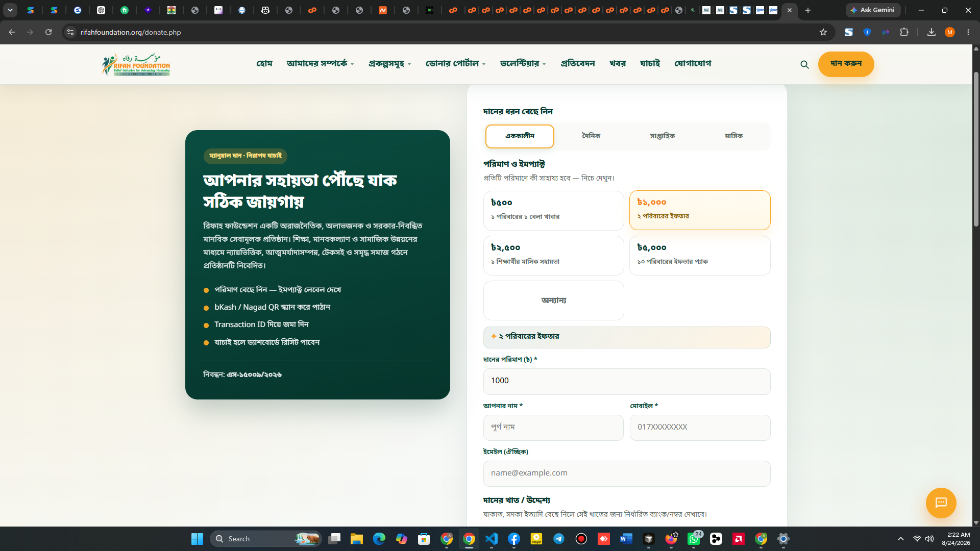The image size is (980, 551).
Task: Open a new browser tab
Action: pyautogui.click(x=807, y=10)
